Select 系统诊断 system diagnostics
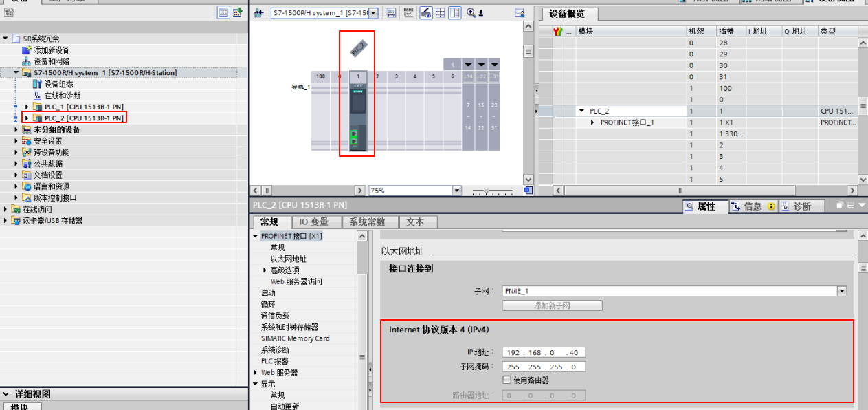The image size is (868, 410). point(275,349)
